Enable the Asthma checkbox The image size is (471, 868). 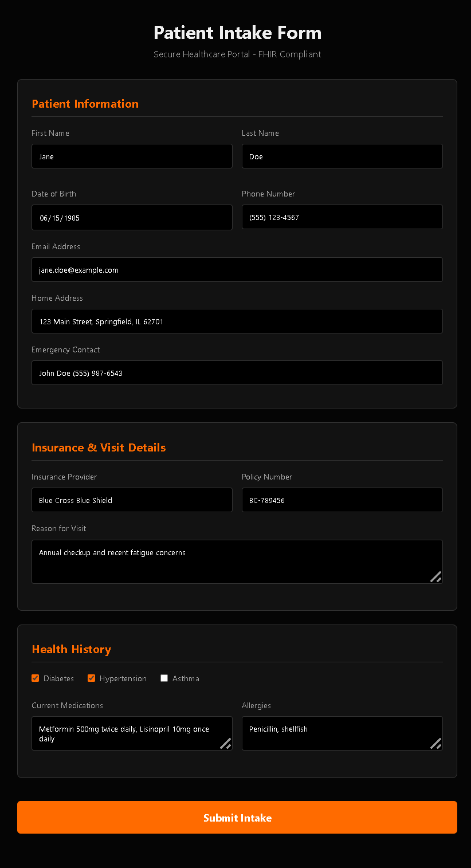(164, 678)
